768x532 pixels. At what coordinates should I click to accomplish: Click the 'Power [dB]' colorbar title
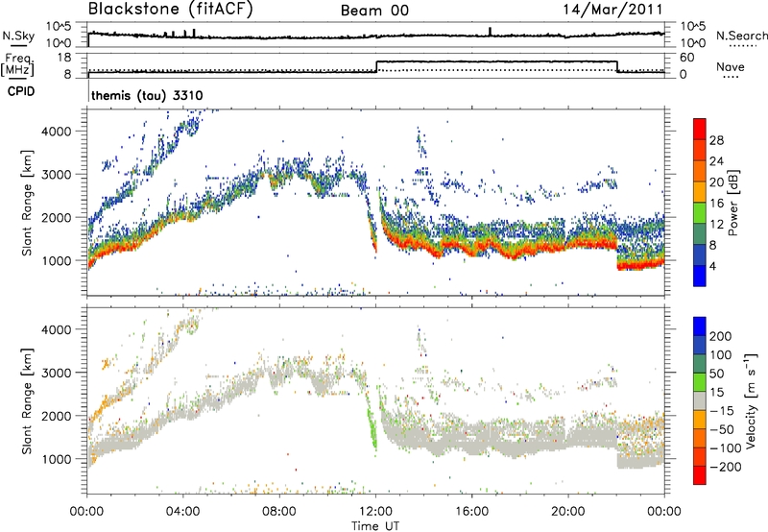[733, 203]
